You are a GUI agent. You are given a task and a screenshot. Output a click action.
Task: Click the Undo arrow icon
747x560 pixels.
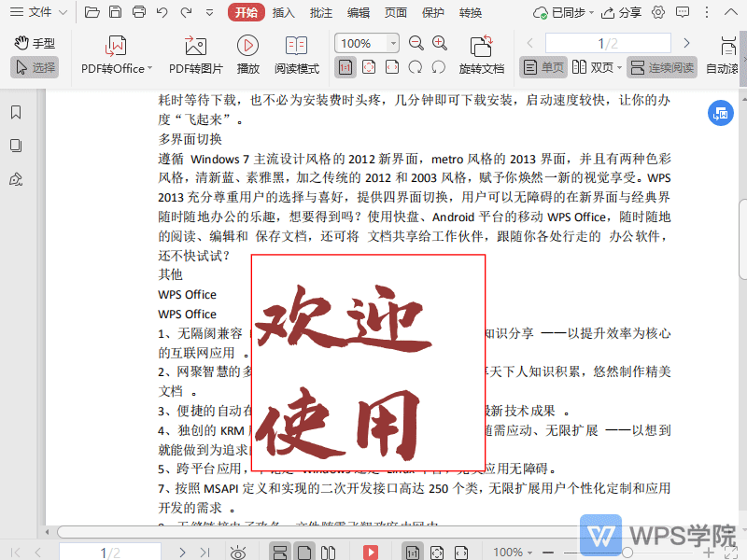click(x=162, y=13)
